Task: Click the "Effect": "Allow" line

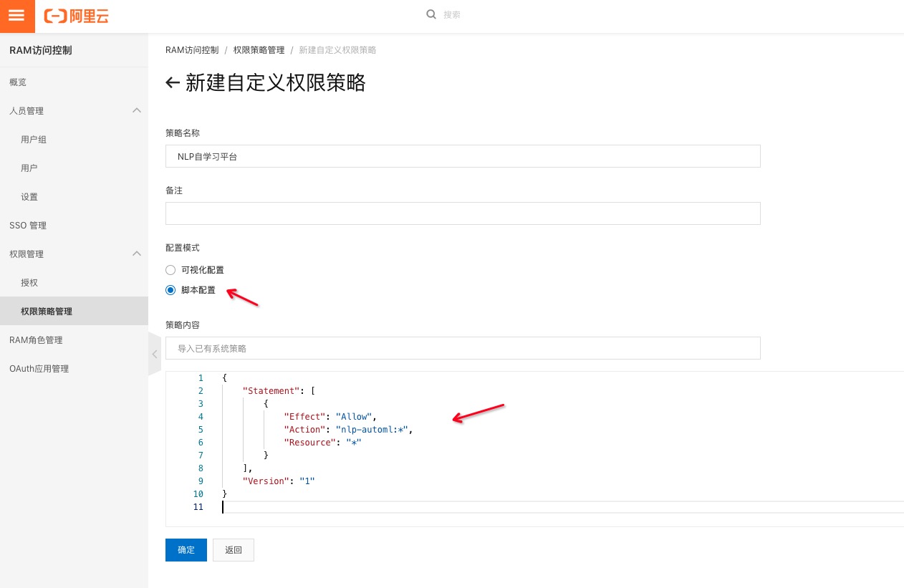Action: pyautogui.click(x=330, y=417)
